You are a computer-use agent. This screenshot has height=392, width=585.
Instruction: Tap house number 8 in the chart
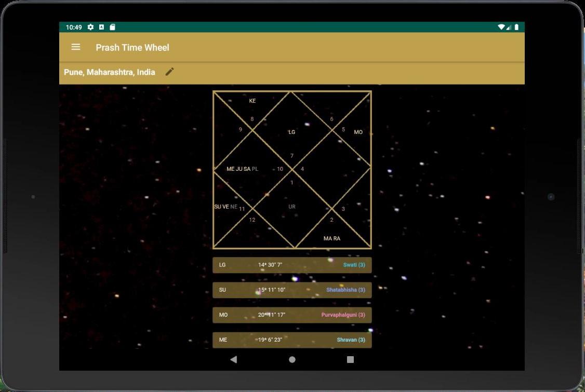(x=252, y=119)
